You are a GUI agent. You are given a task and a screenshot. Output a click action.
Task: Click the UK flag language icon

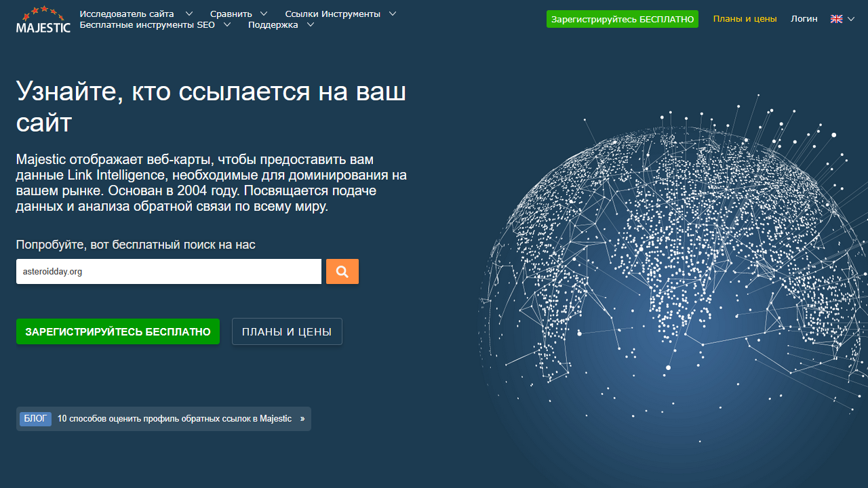[836, 19]
